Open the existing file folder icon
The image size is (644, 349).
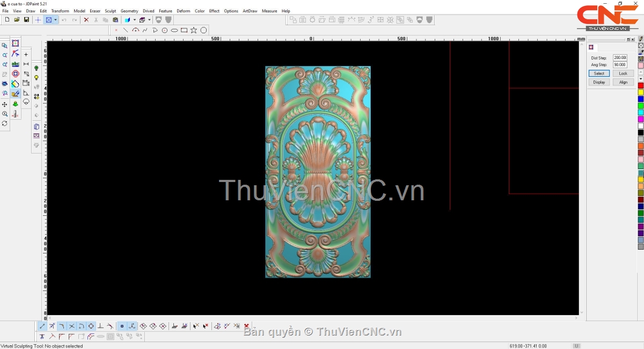[17, 20]
